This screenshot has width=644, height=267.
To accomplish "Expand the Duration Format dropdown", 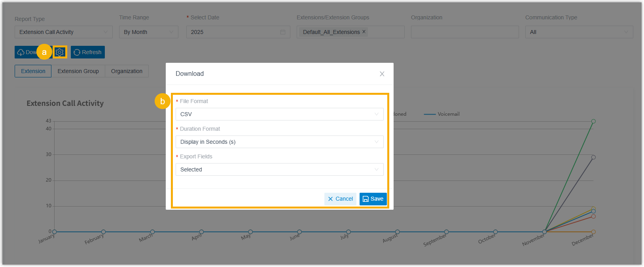I will (279, 142).
